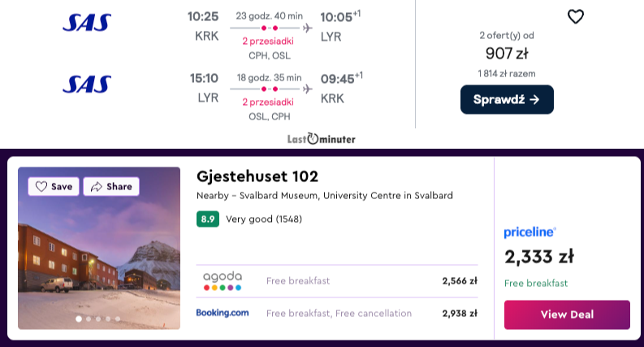Click the hotel photo of Gjestehuset 102

pyautogui.click(x=99, y=248)
